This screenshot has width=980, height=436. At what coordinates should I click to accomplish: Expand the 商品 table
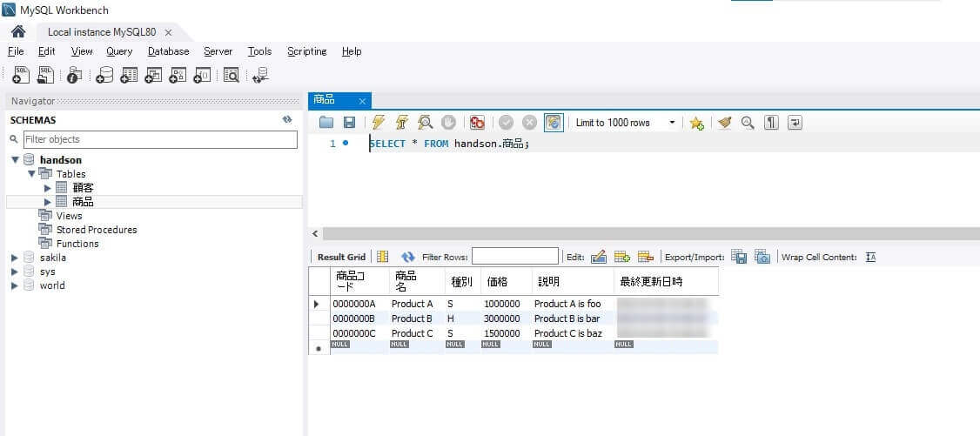(x=48, y=202)
